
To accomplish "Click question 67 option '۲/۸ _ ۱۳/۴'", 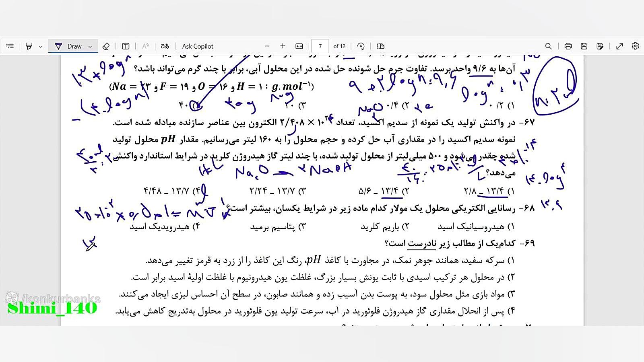I will (489, 191).
